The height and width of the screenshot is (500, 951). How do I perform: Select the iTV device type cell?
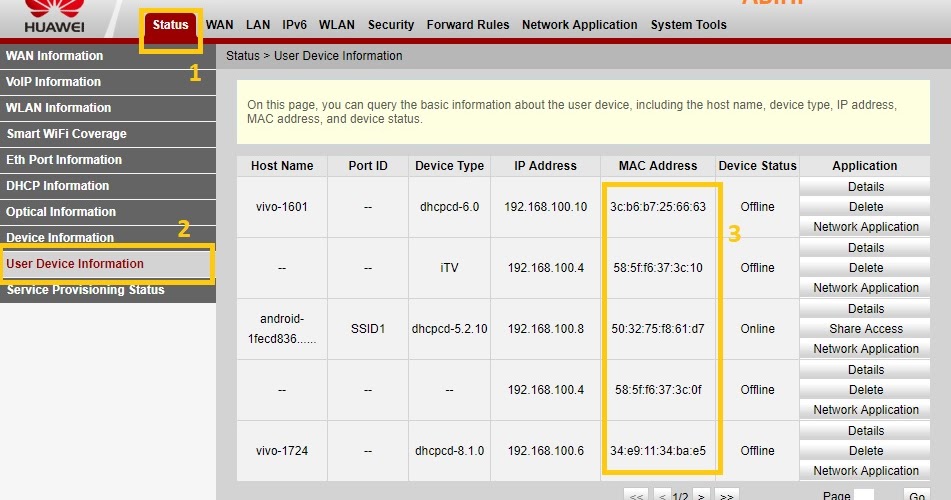[449, 268]
